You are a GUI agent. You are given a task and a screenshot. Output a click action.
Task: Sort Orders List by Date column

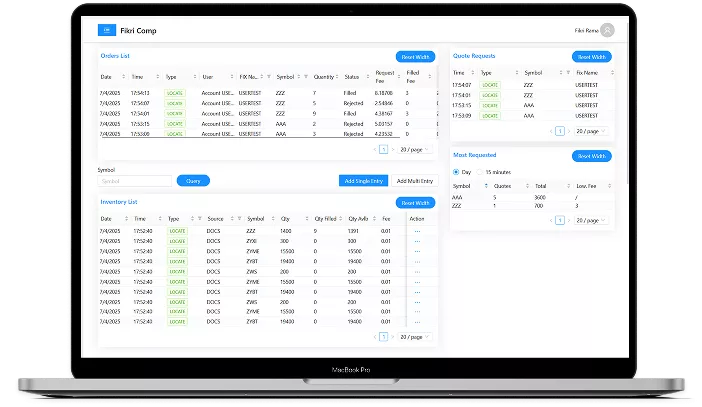pos(124,77)
